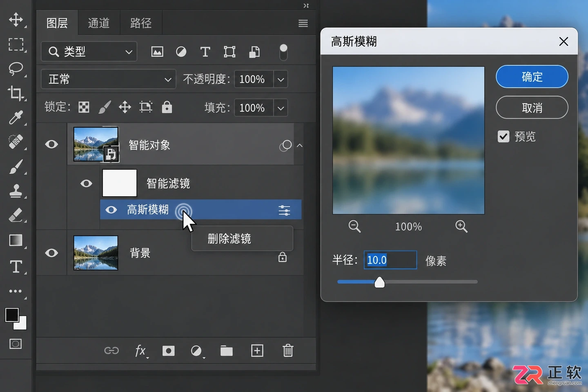Hide the 智能对象 layer
The width and height of the screenshot is (588, 392).
coord(51,144)
